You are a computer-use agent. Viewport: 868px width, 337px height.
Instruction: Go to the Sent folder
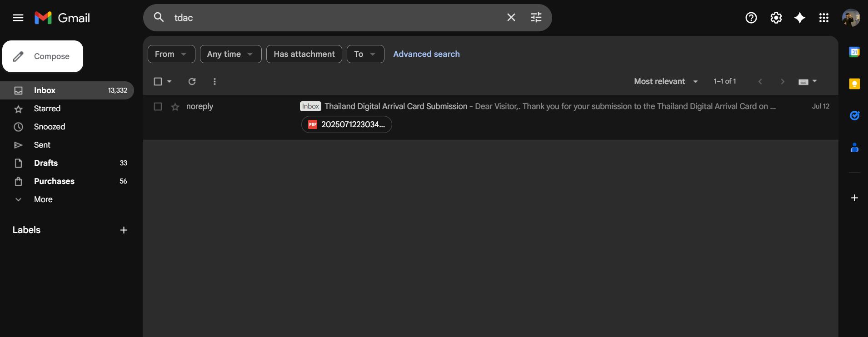click(x=42, y=145)
